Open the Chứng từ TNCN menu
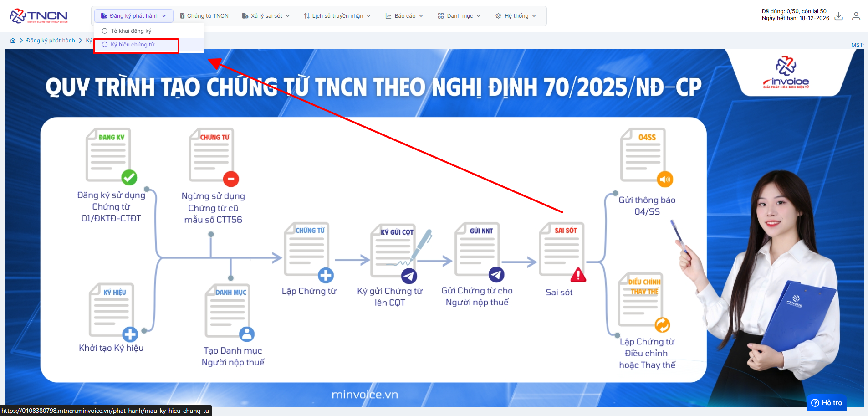868x416 pixels. coord(204,16)
